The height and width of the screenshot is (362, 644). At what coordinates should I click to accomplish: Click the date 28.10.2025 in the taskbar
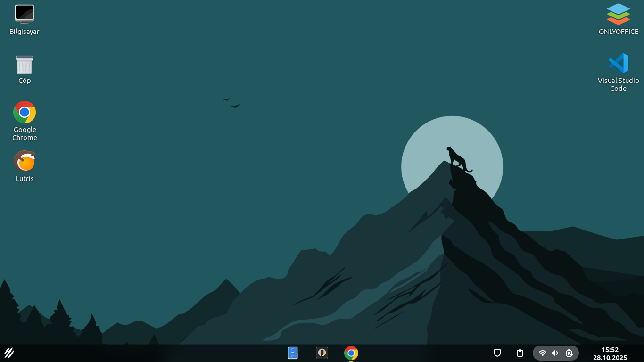[x=610, y=358]
